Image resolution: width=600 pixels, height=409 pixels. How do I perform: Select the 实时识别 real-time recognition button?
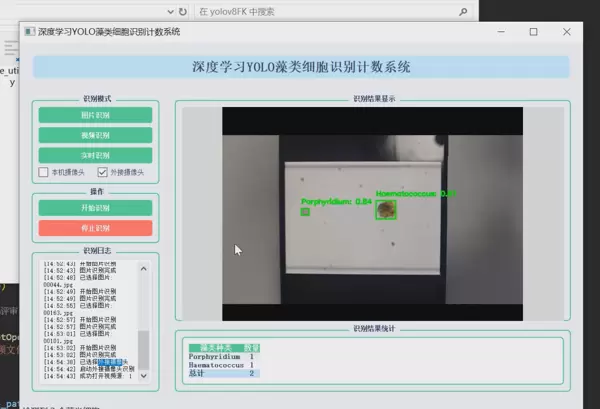[96, 156]
